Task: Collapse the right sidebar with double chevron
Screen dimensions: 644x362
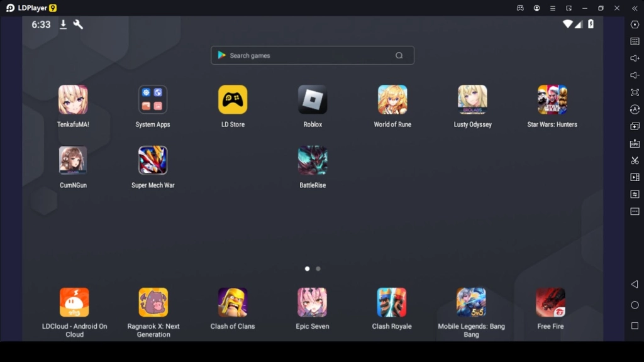Action: (635, 8)
